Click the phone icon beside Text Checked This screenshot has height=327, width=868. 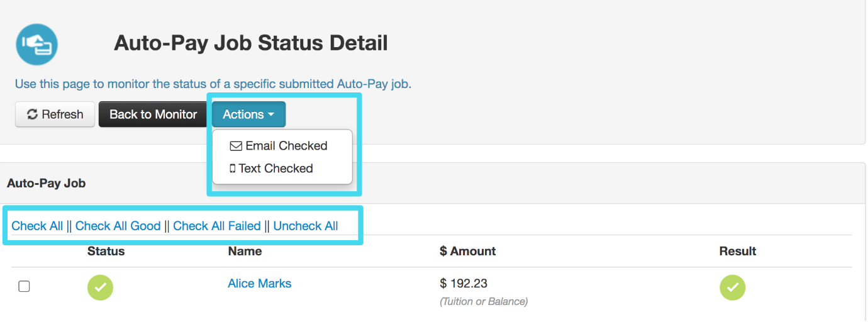click(x=233, y=169)
